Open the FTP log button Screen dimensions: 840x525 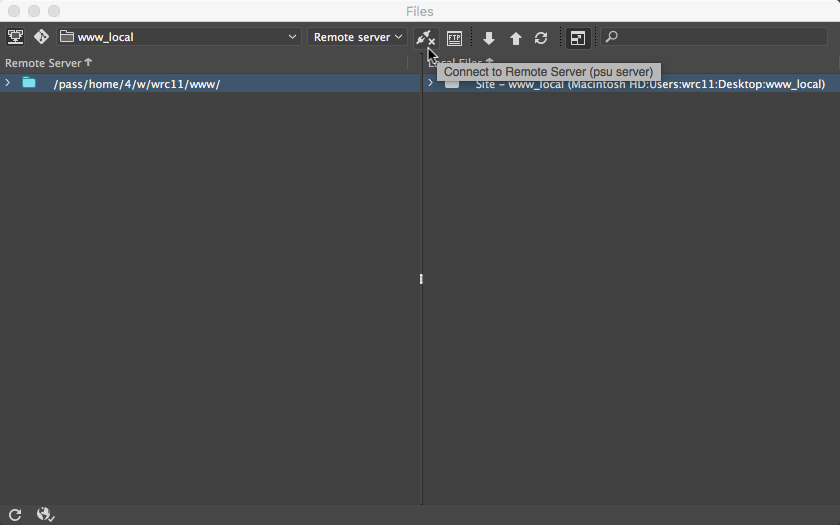(455, 38)
